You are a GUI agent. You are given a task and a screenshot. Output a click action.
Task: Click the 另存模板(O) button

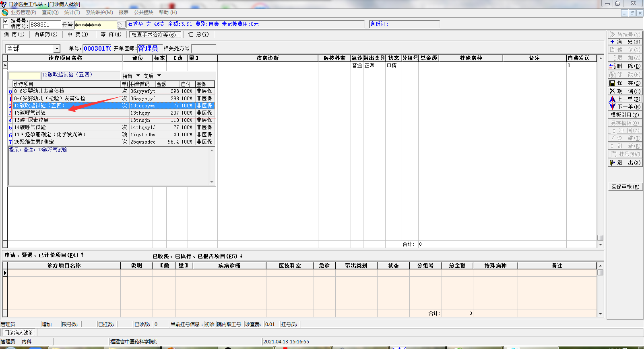pyautogui.click(x=625, y=123)
